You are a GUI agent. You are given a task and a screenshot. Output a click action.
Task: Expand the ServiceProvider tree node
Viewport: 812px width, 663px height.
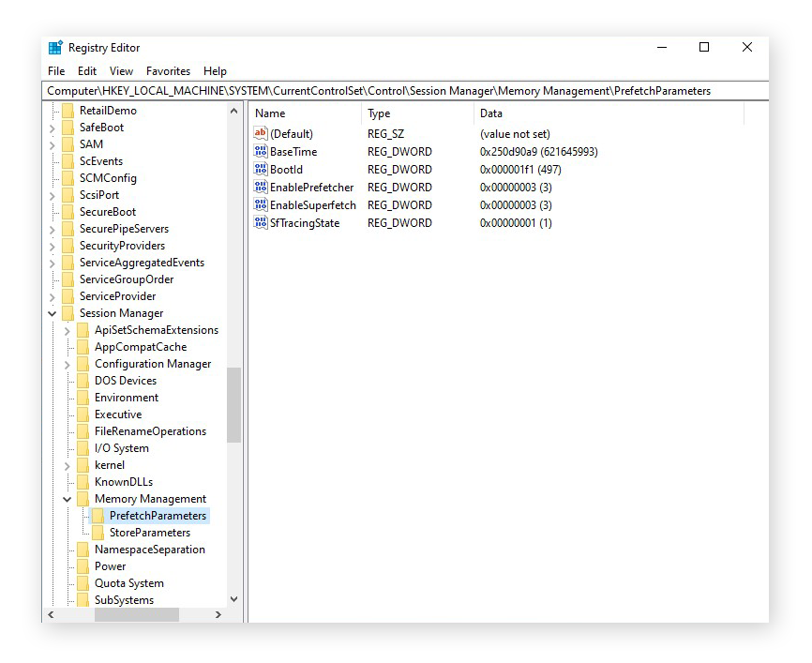click(x=52, y=296)
